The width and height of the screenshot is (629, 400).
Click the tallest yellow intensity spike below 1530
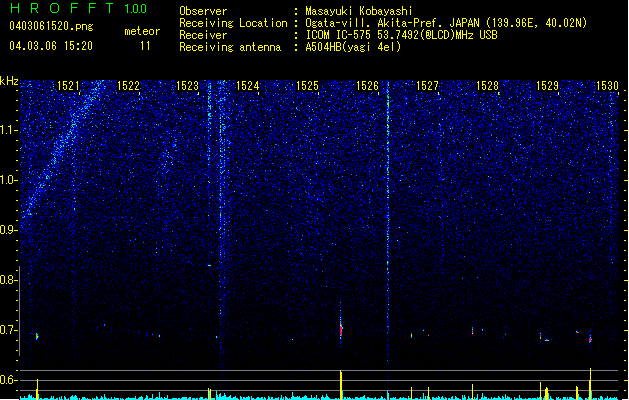[x=590, y=383]
